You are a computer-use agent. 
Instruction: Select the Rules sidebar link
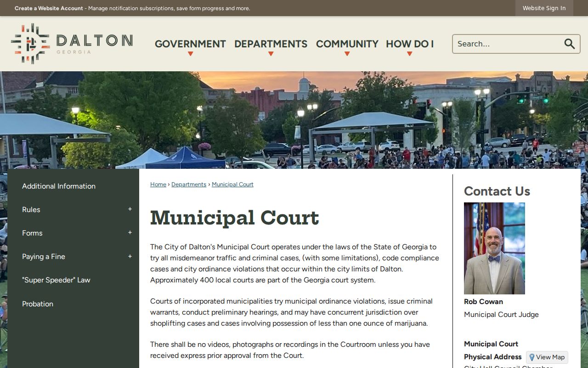[x=31, y=209]
